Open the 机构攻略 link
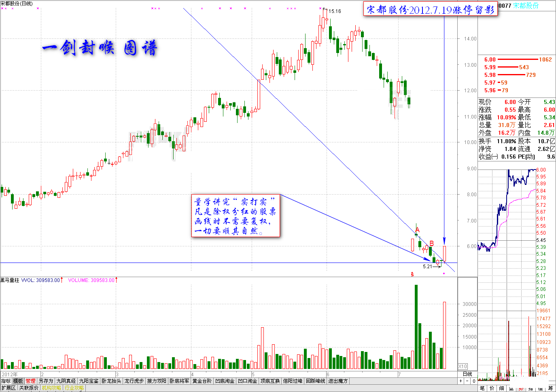The height and width of the screenshot is (392, 556). click(51, 388)
